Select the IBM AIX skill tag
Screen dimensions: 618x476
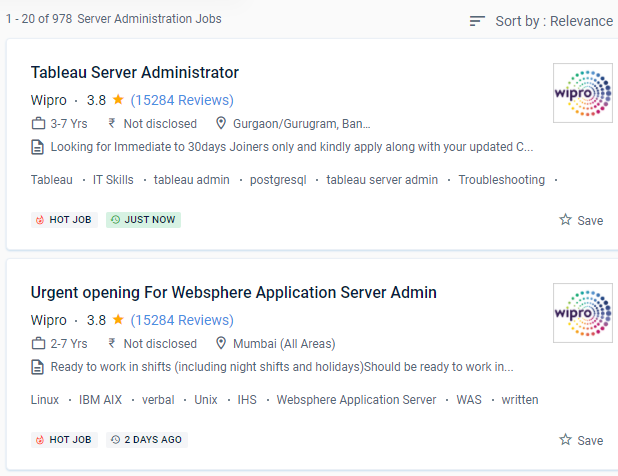(100, 400)
